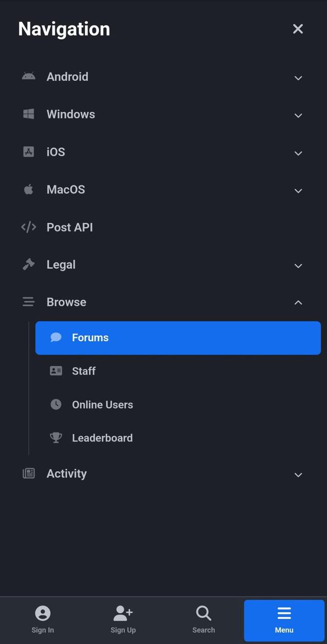
Task: Click the Windows logo icon
Action: [x=28, y=114]
